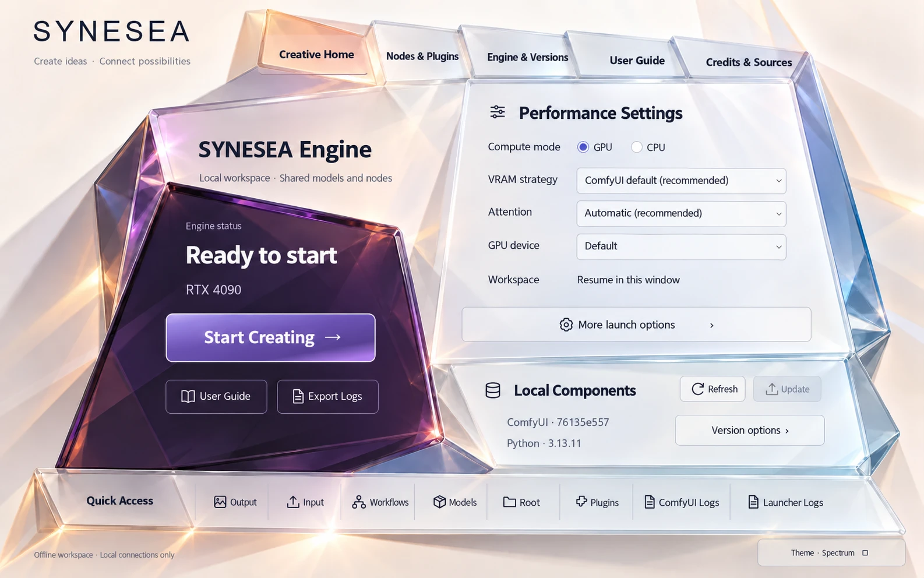Click Export Logs button
This screenshot has height=578, width=924.
327,396
